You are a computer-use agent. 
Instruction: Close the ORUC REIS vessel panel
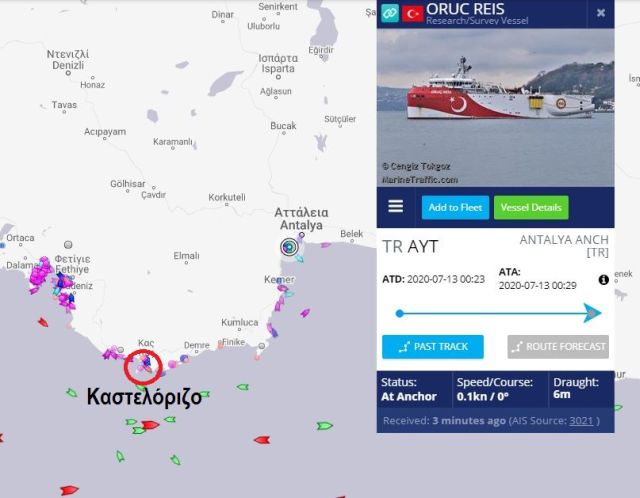pos(600,13)
